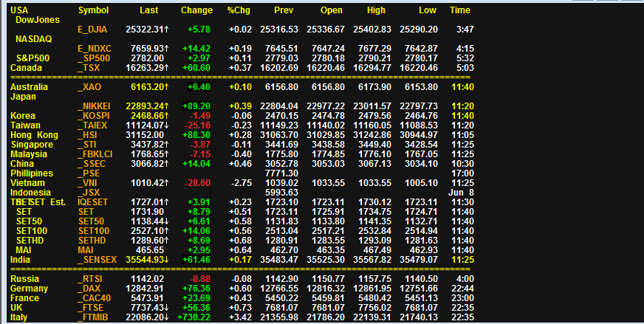Click the _VNI symbol for Vietnam
Screen dimensions: 644x324
[x=87, y=183]
